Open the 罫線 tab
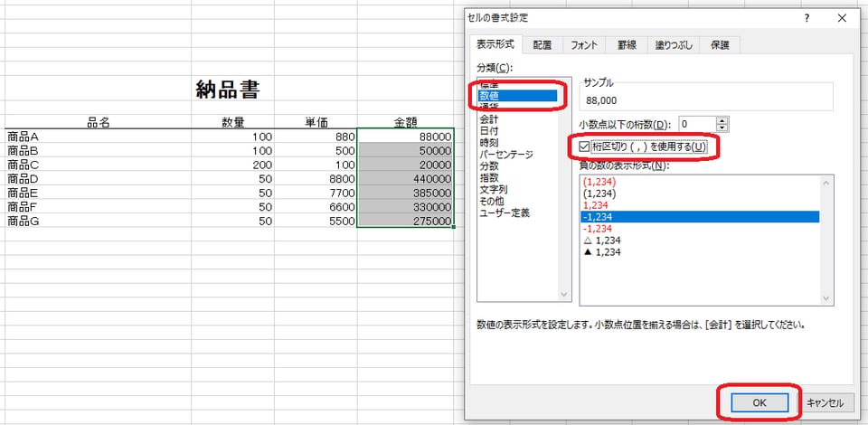 pos(627,45)
